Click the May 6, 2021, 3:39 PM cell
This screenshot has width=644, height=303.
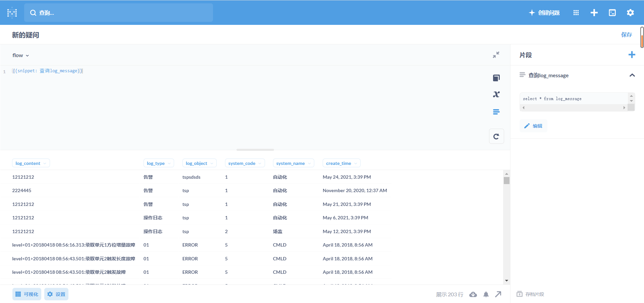tap(345, 218)
